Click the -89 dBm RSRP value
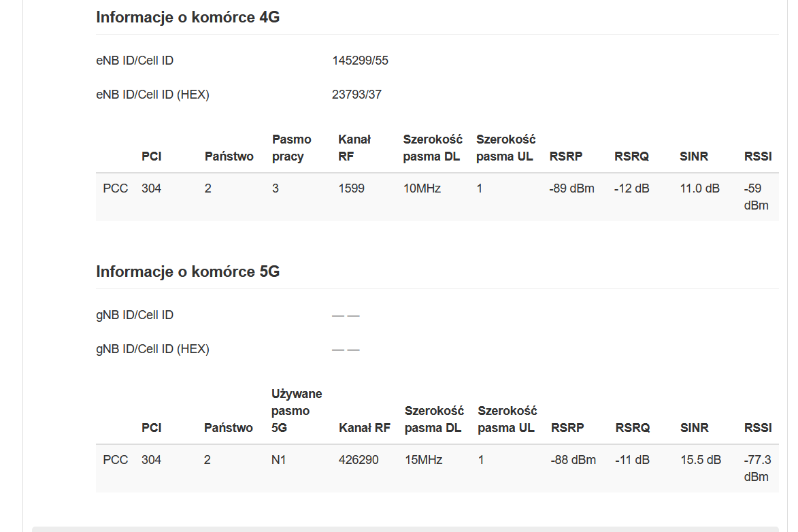798x532 pixels. [x=571, y=188]
